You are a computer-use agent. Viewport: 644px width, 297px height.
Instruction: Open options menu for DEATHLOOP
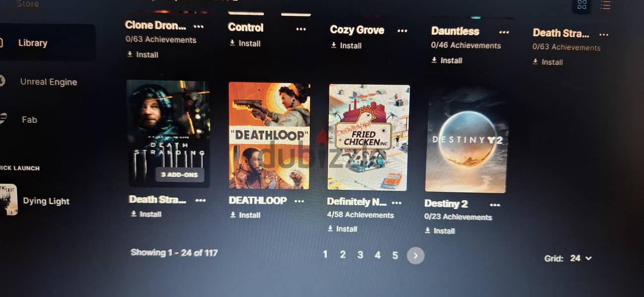pyautogui.click(x=299, y=201)
